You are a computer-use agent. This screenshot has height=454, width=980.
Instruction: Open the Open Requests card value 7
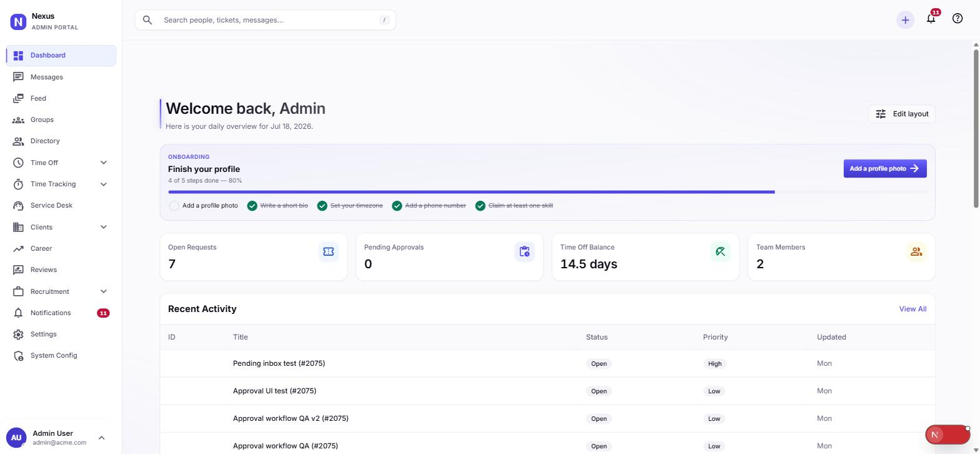[x=172, y=264]
